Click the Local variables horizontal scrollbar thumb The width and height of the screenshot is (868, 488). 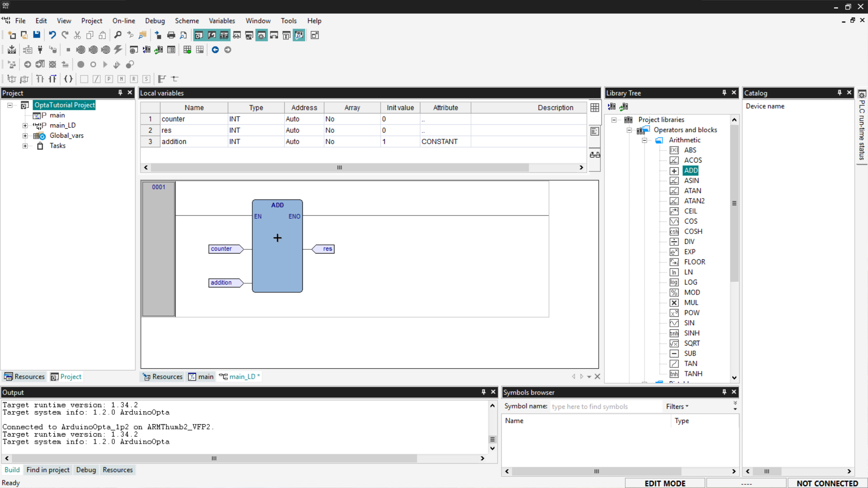(339, 168)
